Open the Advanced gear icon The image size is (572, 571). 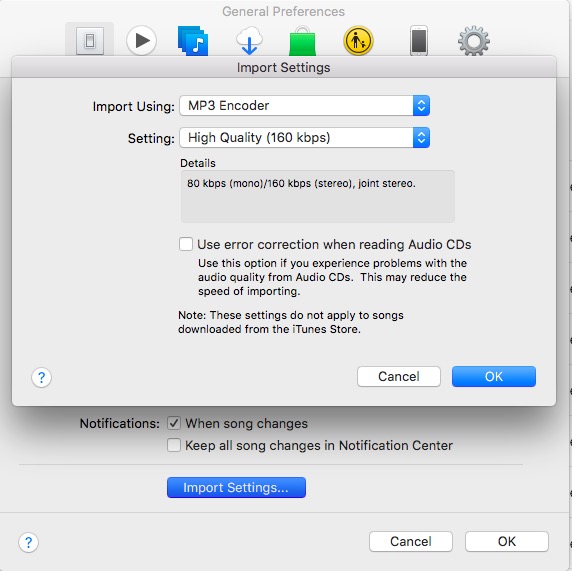(x=474, y=40)
